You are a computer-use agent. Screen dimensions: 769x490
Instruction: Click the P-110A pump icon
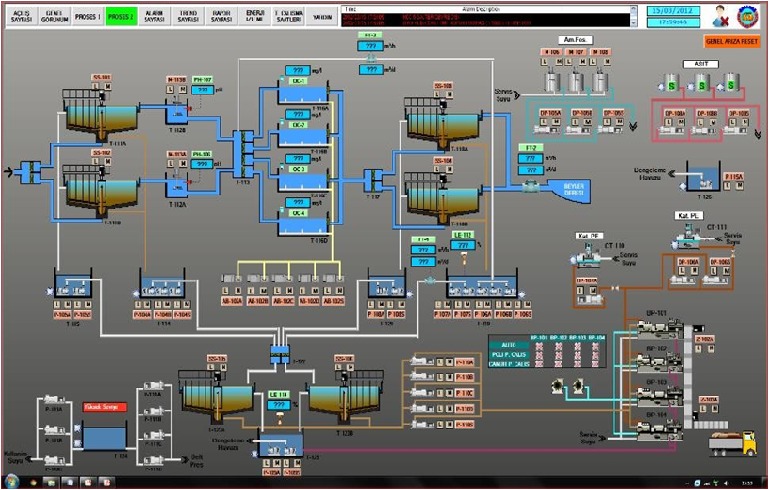coord(422,362)
